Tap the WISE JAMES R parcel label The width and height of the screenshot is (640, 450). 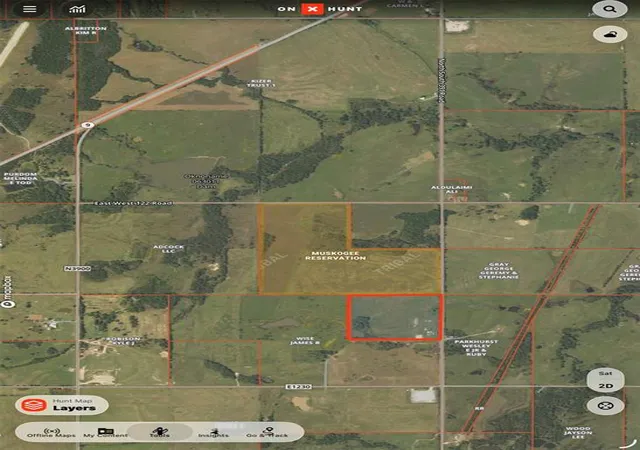[x=305, y=341]
